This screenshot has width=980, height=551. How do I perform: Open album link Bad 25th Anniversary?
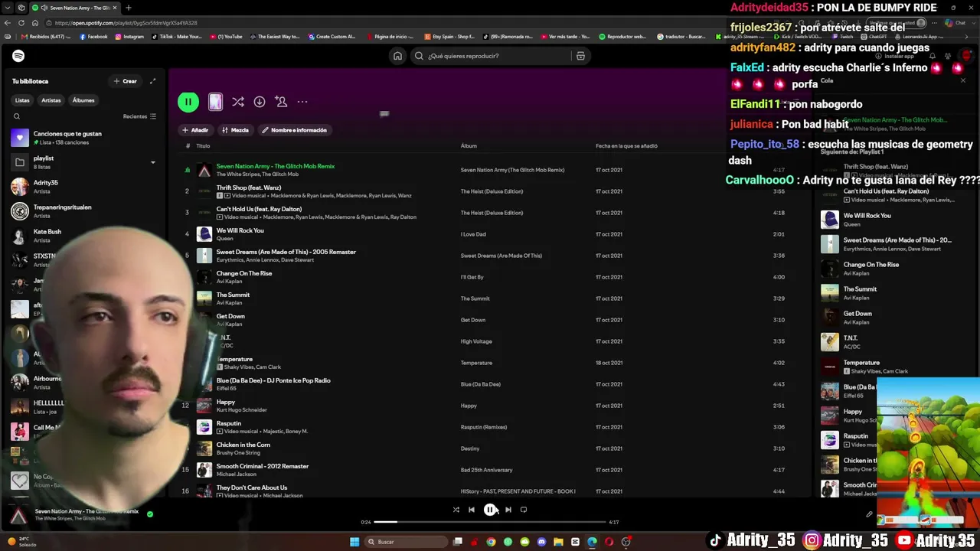486,470
